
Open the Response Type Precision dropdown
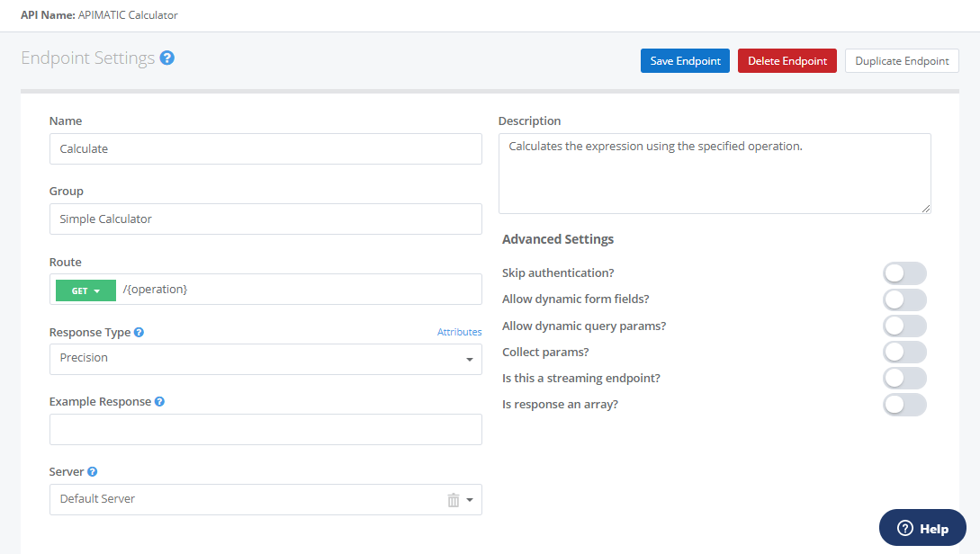point(469,359)
